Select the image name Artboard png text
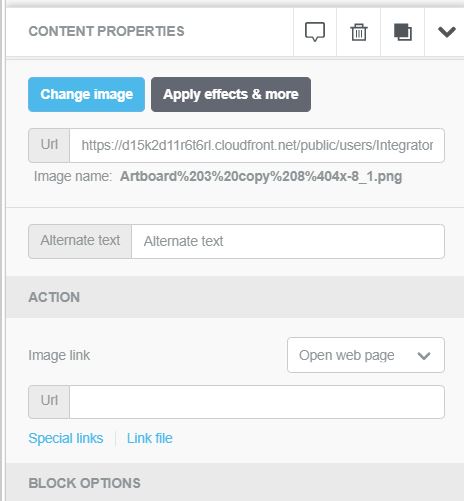464x501 pixels. pyautogui.click(x=261, y=176)
